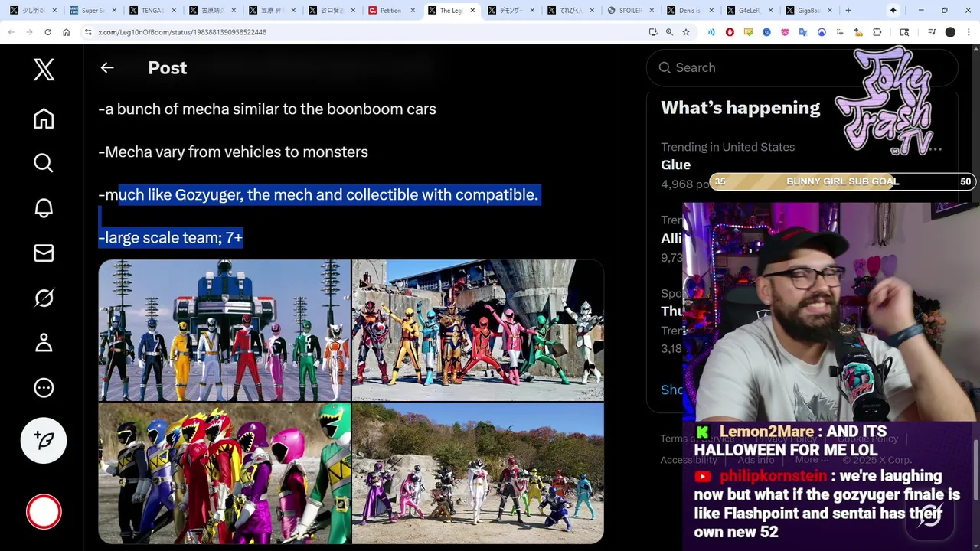Open Grok icon in sidebar
This screenshot has width=980, height=551.
tap(44, 298)
